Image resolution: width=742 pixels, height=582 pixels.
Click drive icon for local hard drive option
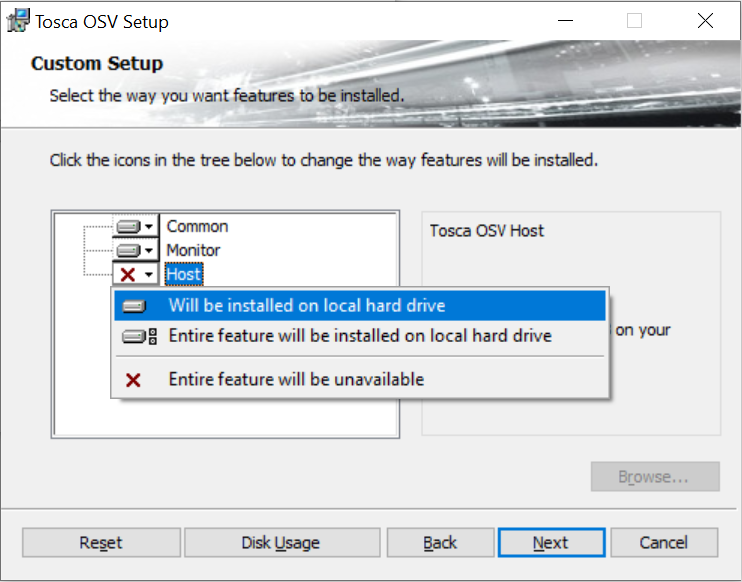tap(134, 306)
